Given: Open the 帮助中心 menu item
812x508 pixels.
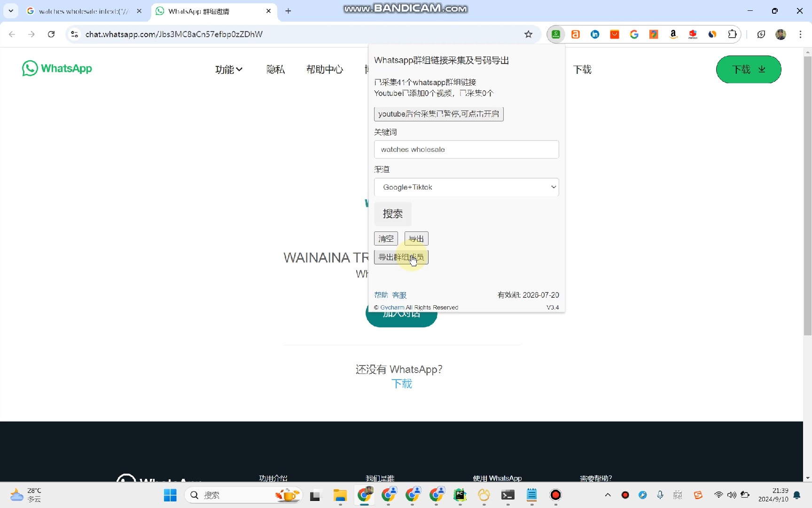Looking at the screenshot, I should [325, 70].
